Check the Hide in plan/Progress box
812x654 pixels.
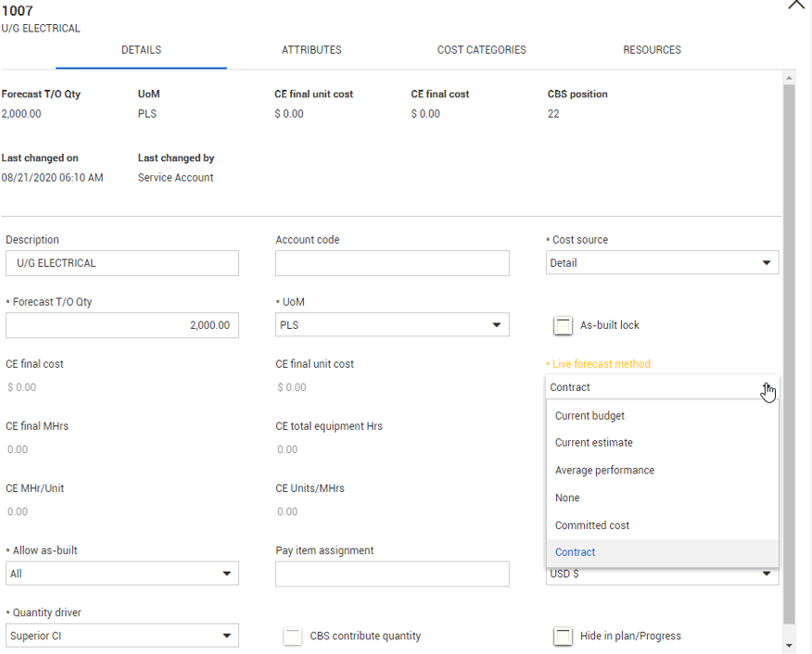tap(563, 635)
